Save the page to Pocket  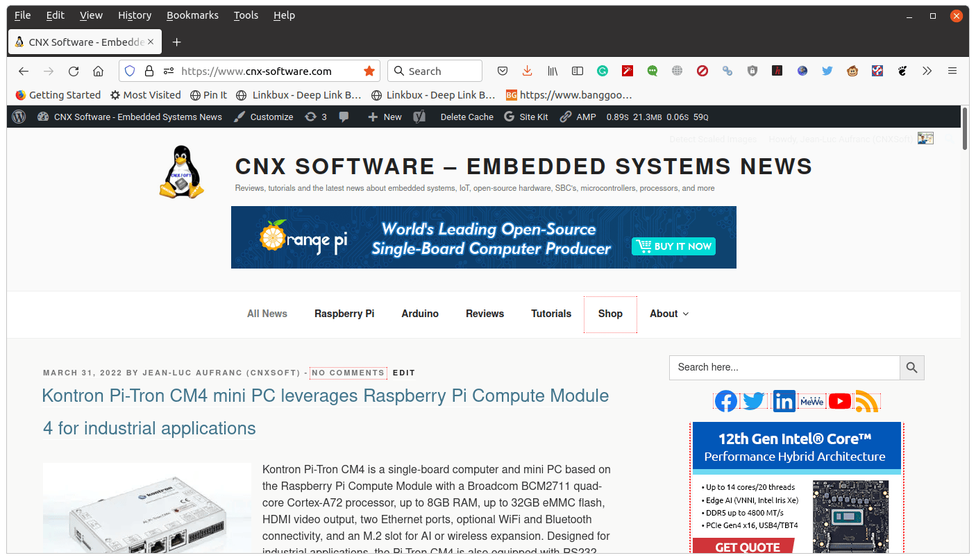tap(503, 71)
